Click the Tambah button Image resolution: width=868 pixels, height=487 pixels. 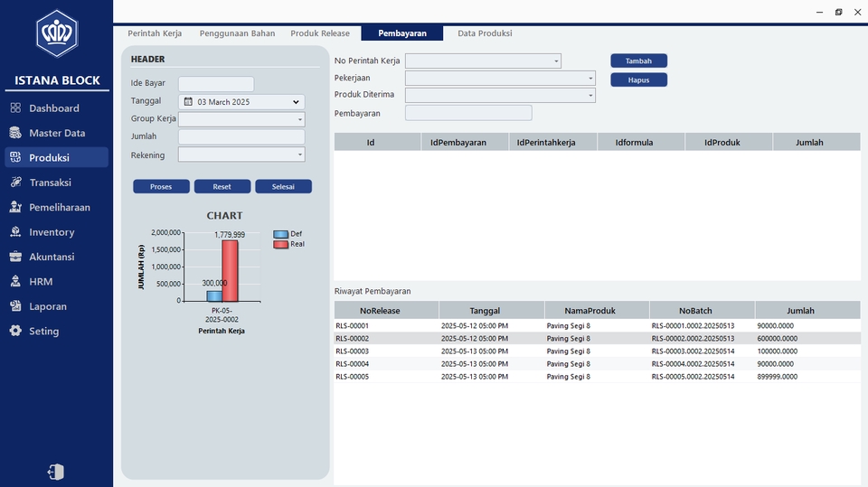(x=638, y=61)
